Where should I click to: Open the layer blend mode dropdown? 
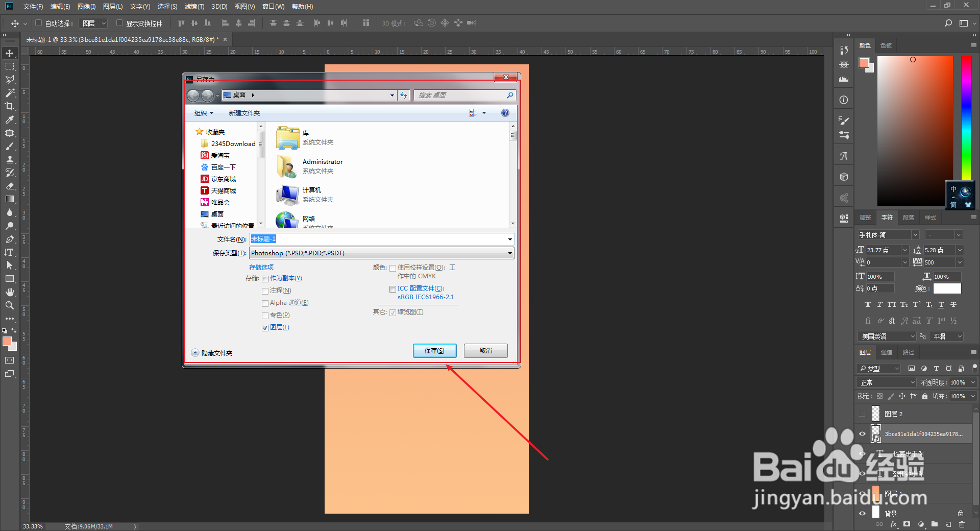[x=887, y=382]
